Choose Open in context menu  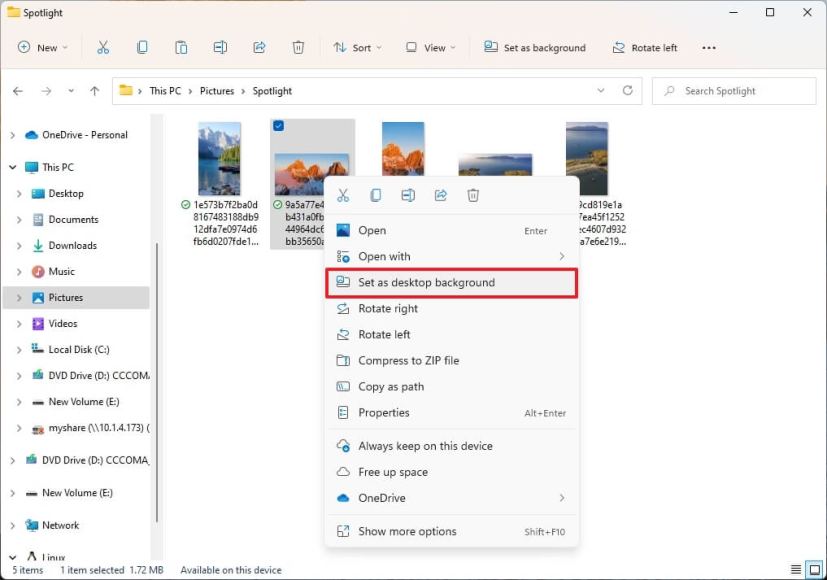click(451, 230)
